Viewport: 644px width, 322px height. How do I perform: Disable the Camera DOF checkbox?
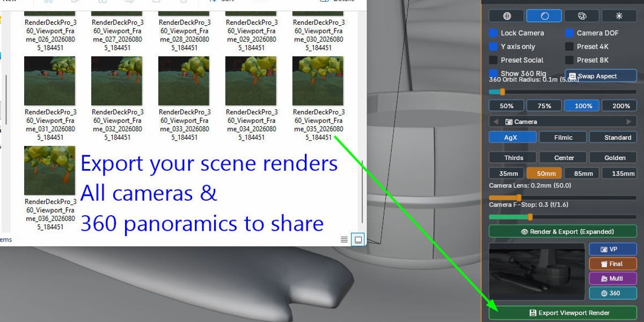click(x=569, y=33)
